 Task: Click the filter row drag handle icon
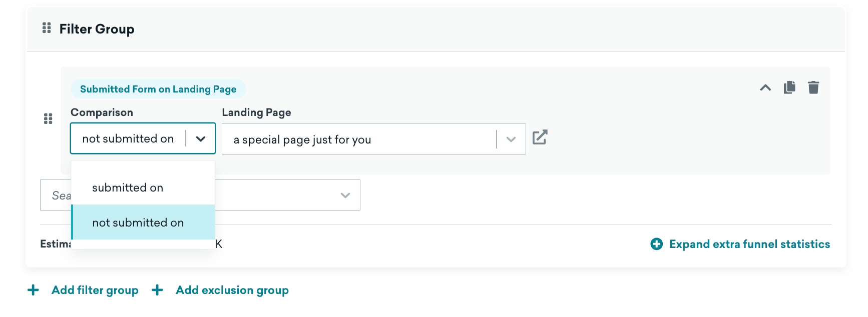pyautogui.click(x=48, y=119)
